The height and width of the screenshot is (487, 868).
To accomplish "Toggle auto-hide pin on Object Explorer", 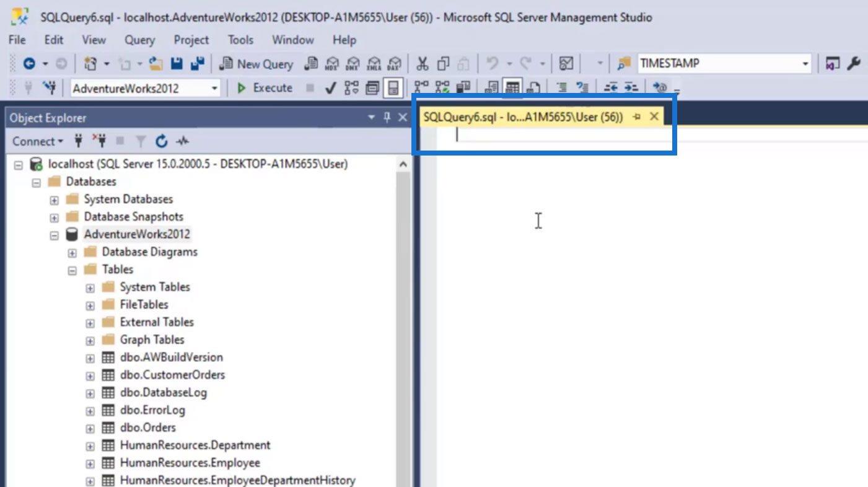I will click(x=387, y=117).
